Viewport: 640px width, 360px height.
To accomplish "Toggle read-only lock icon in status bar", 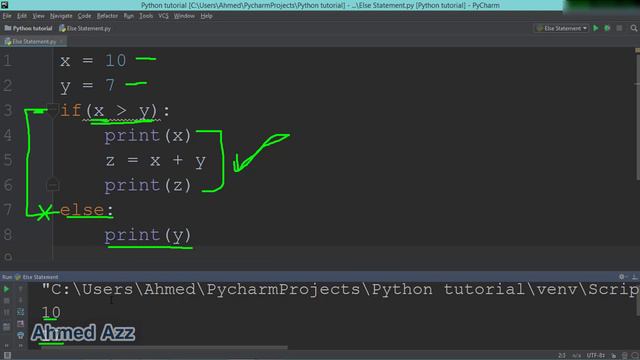I will [614, 356].
